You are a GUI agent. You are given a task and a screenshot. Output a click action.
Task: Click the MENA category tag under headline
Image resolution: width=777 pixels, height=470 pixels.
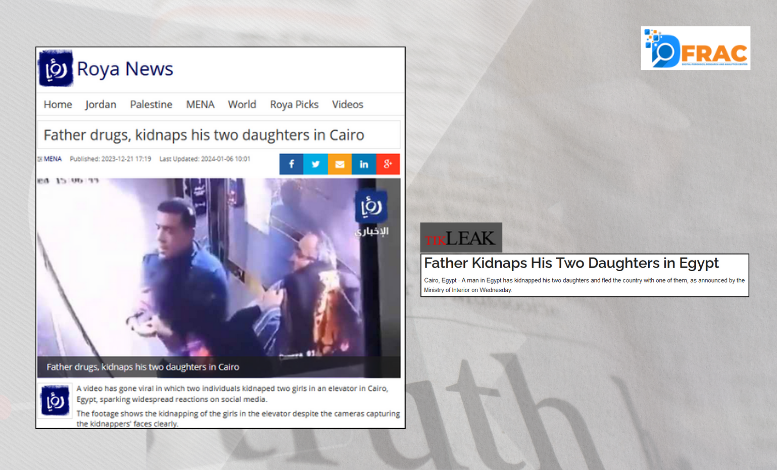(52, 159)
